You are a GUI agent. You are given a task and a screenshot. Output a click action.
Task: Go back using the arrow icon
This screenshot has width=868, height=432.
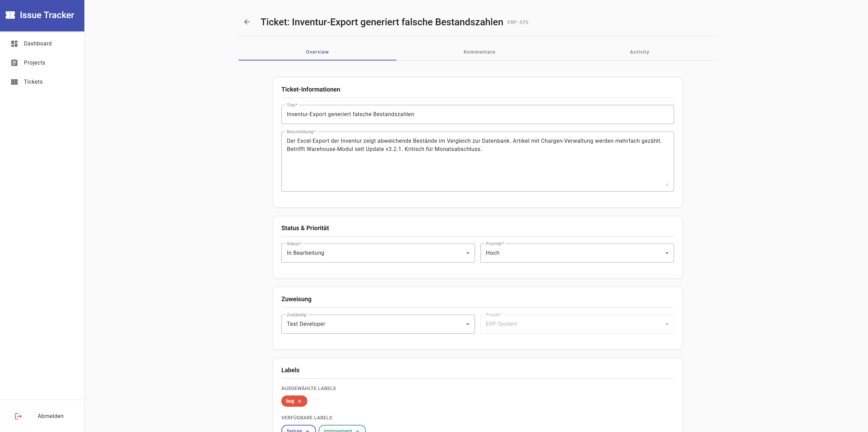pyautogui.click(x=247, y=22)
